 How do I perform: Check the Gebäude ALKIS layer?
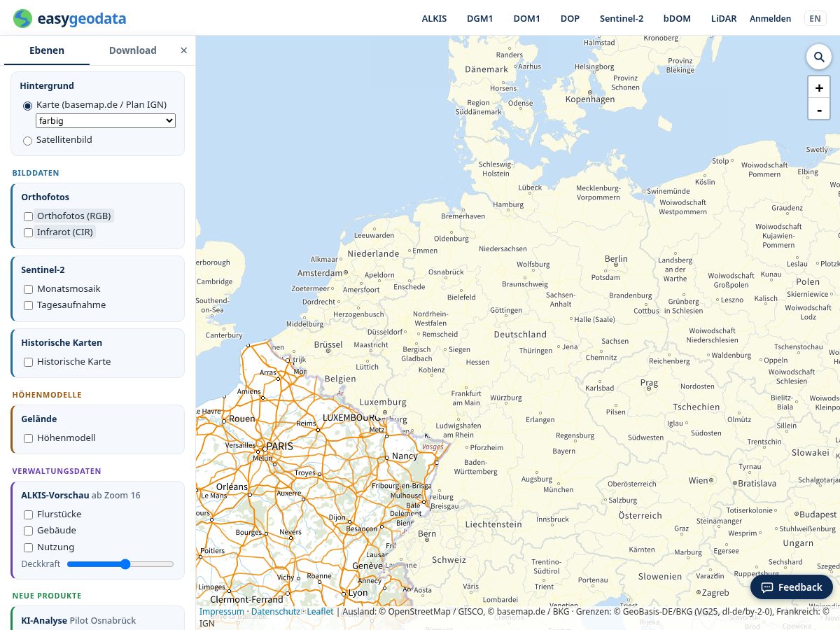click(x=29, y=531)
